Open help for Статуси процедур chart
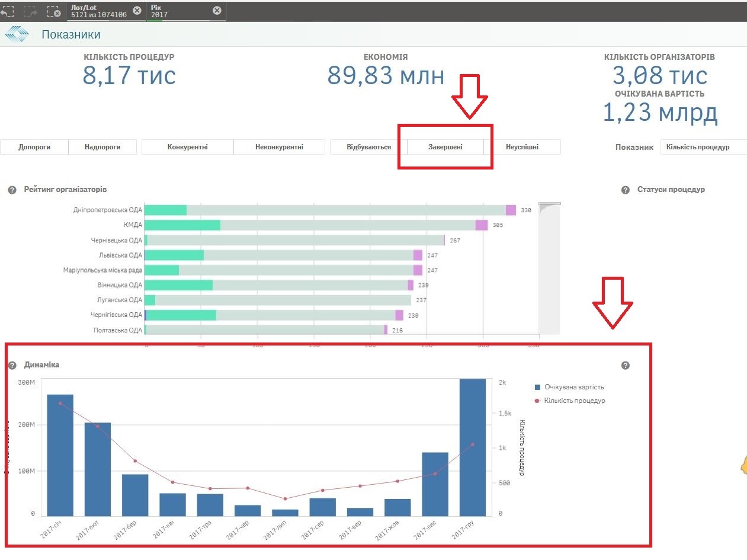This screenshot has width=747, height=560. tap(625, 190)
